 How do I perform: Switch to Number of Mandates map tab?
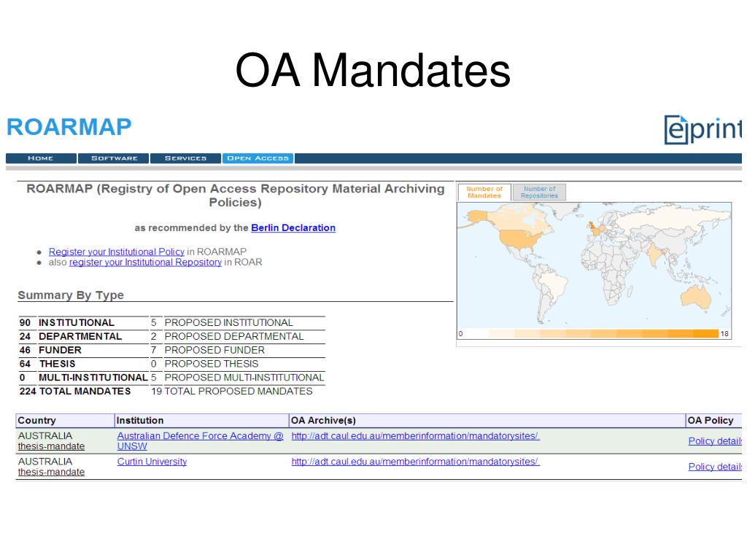484,192
